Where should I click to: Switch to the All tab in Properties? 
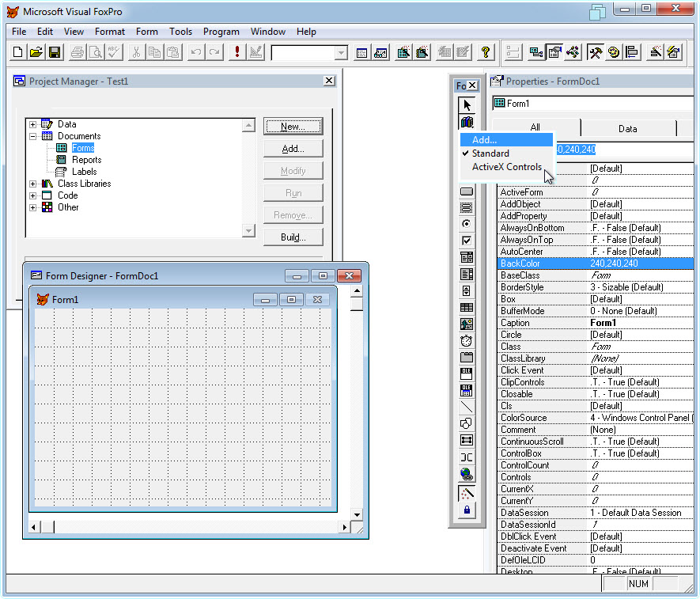(535, 127)
